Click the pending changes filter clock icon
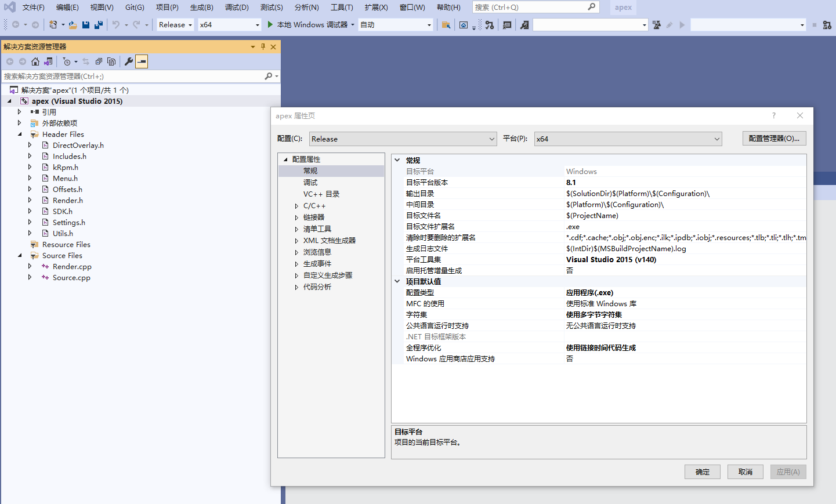The image size is (836, 504). click(x=67, y=61)
